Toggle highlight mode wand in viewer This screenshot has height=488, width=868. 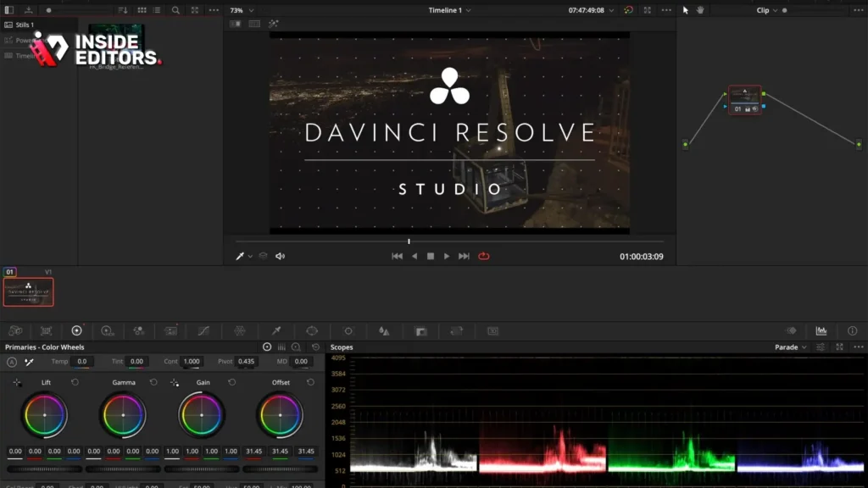click(x=274, y=24)
